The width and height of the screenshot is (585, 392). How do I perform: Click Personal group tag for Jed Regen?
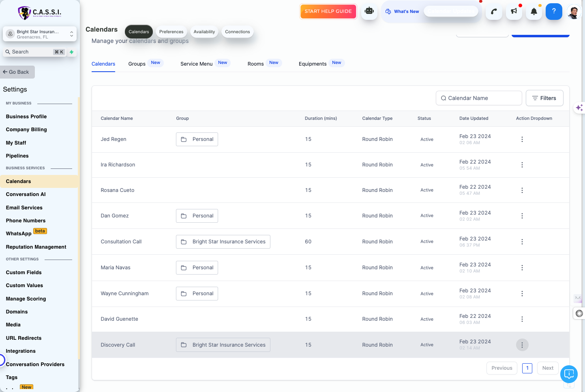click(197, 139)
